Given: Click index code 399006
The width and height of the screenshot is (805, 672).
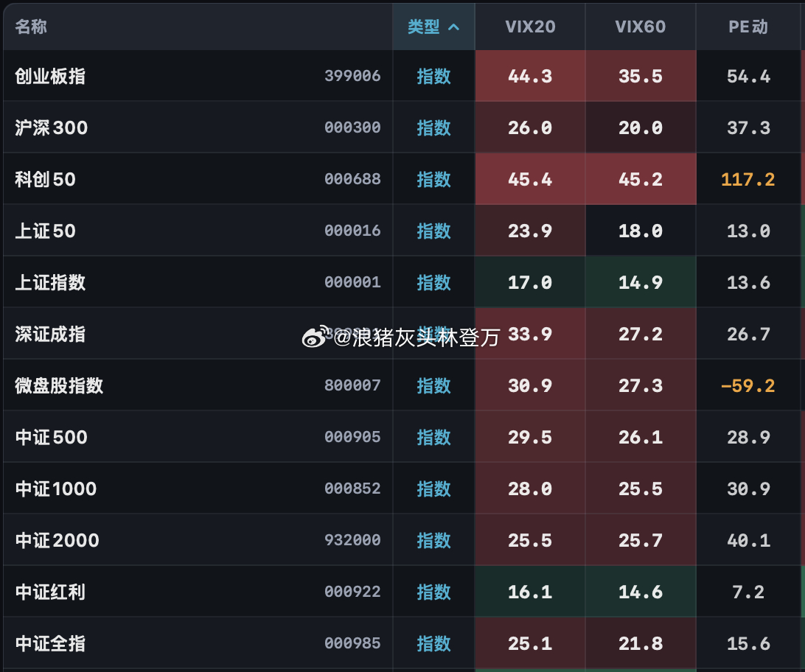Looking at the screenshot, I should pyautogui.click(x=352, y=76).
